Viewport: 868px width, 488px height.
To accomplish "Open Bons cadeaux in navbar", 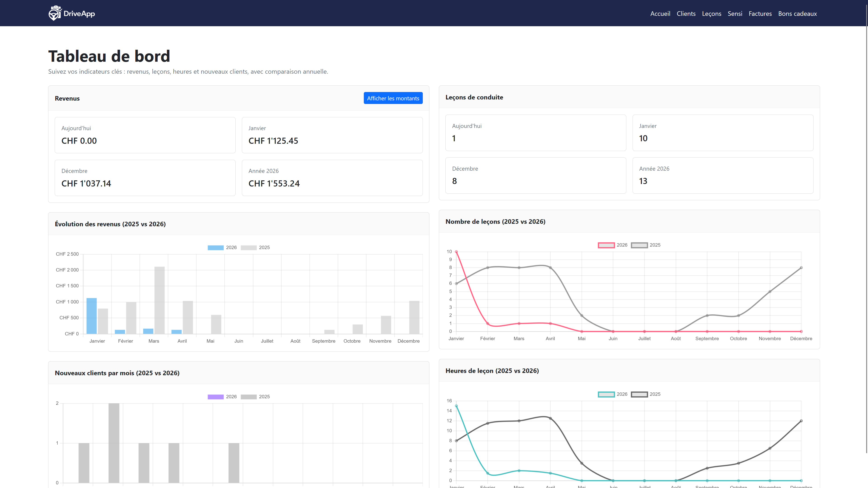I will [797, 14].
